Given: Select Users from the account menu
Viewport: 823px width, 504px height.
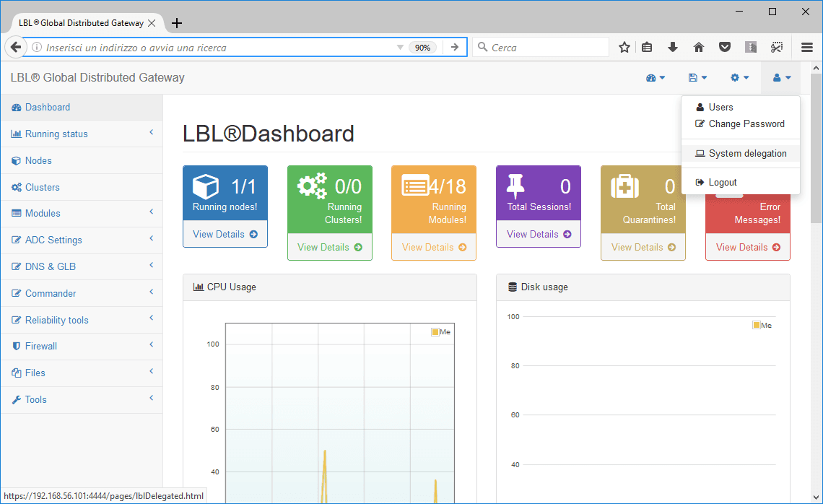Looking at the screenshot, I should [741, 107].
